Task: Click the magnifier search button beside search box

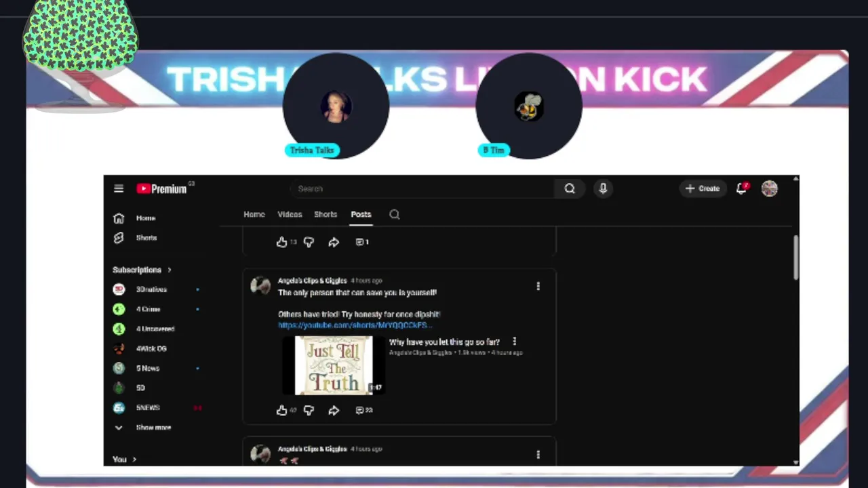Action: 570,188
